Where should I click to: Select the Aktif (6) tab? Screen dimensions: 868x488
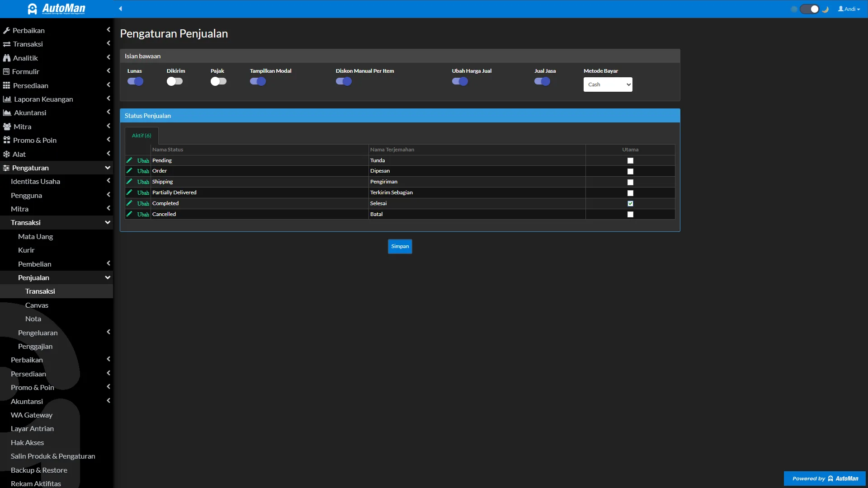142,136
